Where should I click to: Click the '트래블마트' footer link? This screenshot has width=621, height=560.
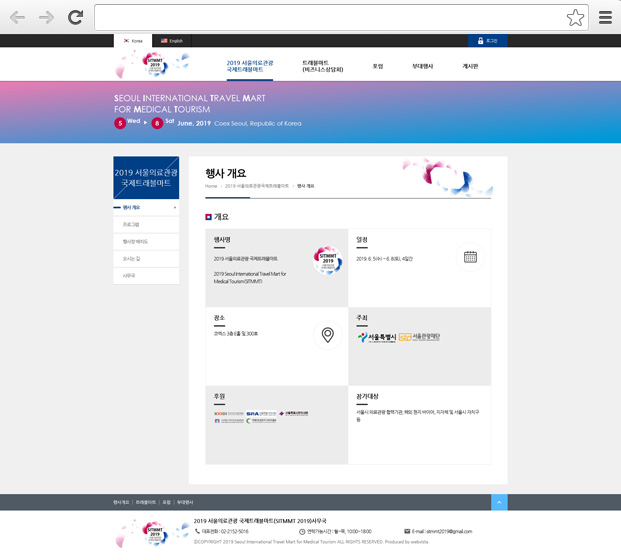coord(146,502)
